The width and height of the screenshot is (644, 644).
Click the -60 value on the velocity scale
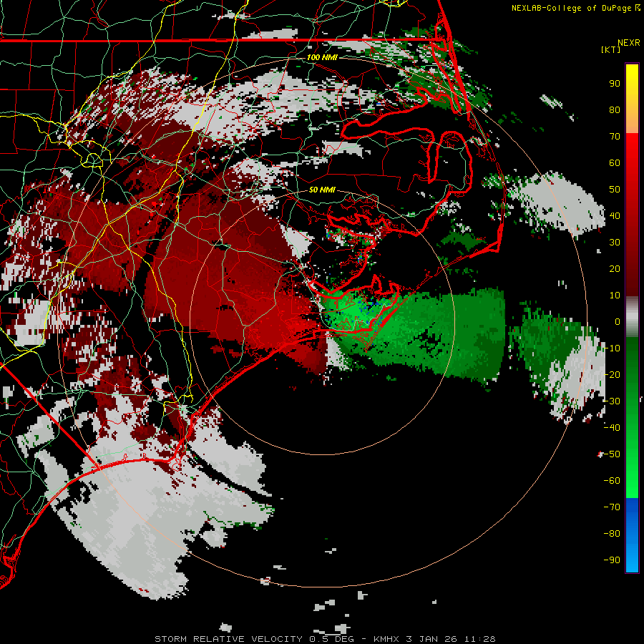click(612, 481)
